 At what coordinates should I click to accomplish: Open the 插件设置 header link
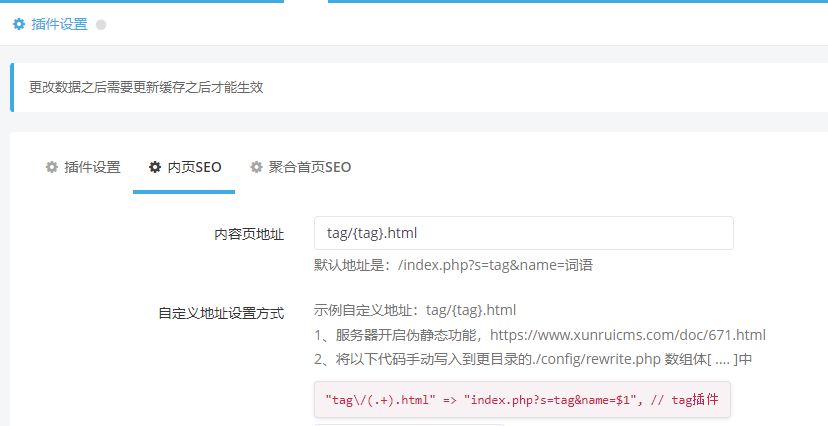click(x=59, y=24)
